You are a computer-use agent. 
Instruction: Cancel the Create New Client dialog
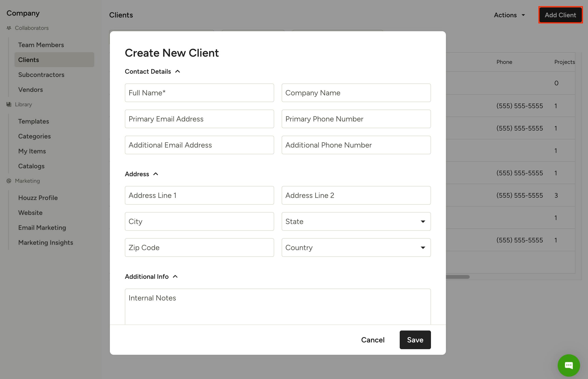tap(372, 340)
